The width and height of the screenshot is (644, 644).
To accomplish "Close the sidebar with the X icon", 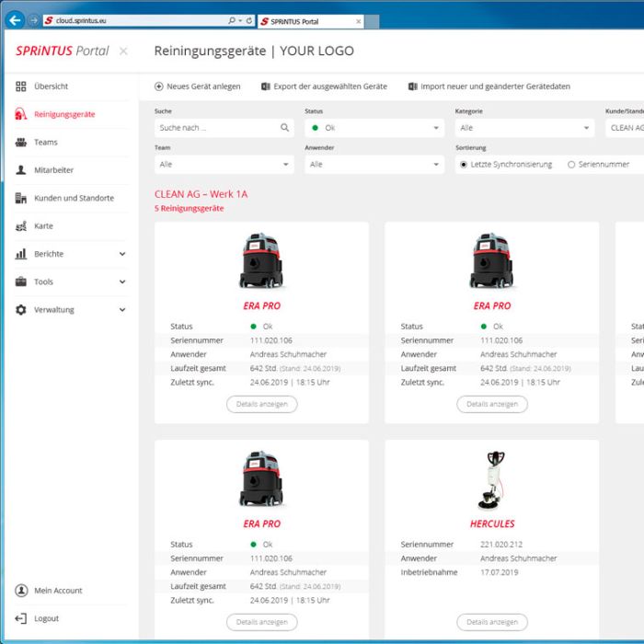I will pos(123,51).
